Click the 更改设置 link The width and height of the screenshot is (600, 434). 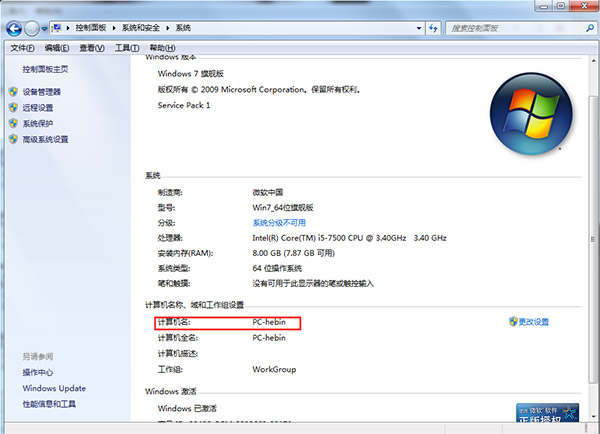click(534, 322)
